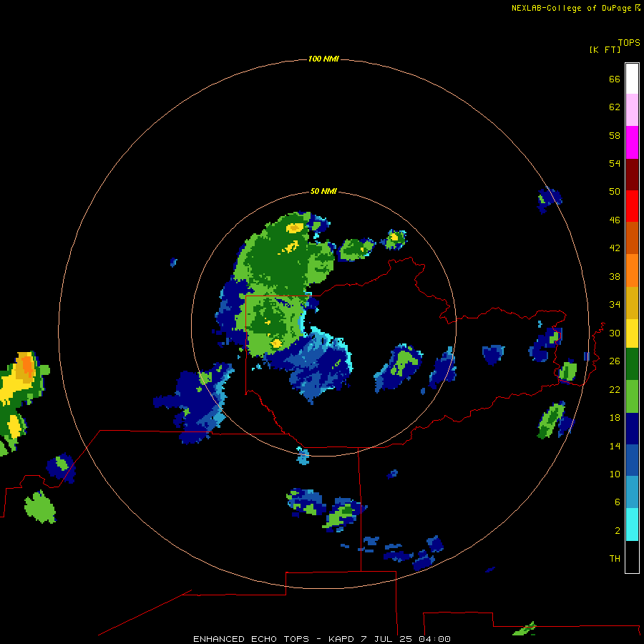Viewport: 644px width, 644px height.
Task: Click the dark red 54 kft legend swatch
Action: [x=632, y=175]
